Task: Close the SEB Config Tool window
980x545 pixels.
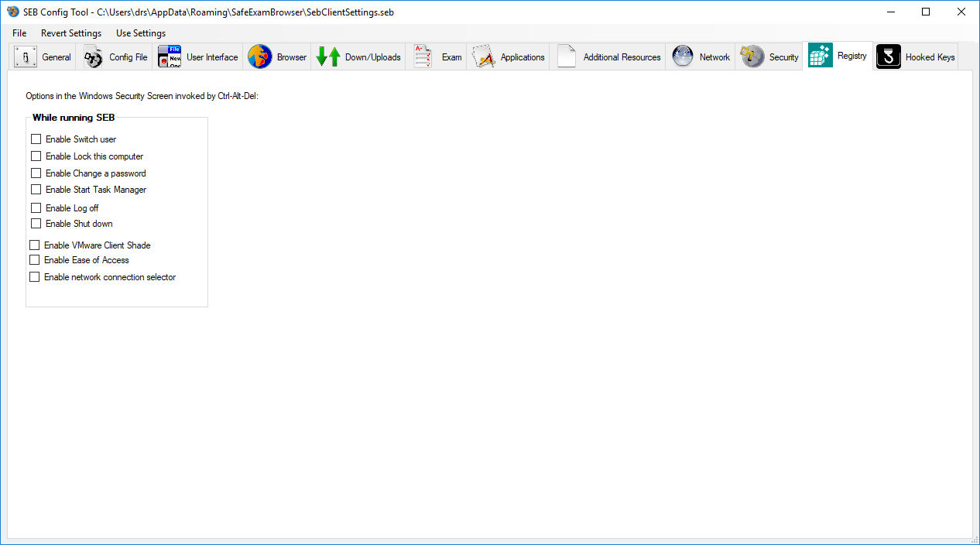Action: (x=961, y=12)
